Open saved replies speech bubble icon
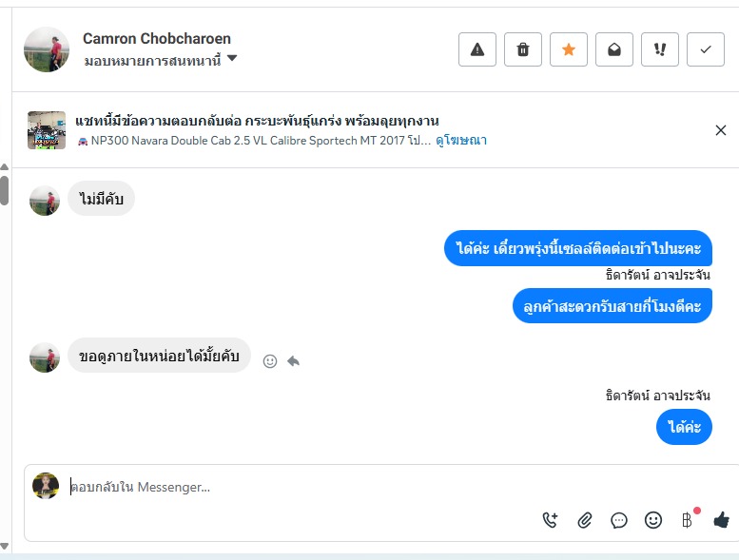 [x=619, y=520]
